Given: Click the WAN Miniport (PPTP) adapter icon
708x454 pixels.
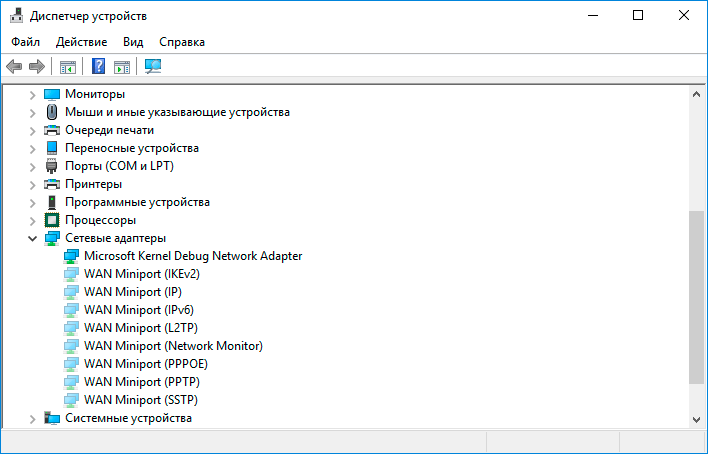Looking at the screenshot, I should [x=71, y=383].
